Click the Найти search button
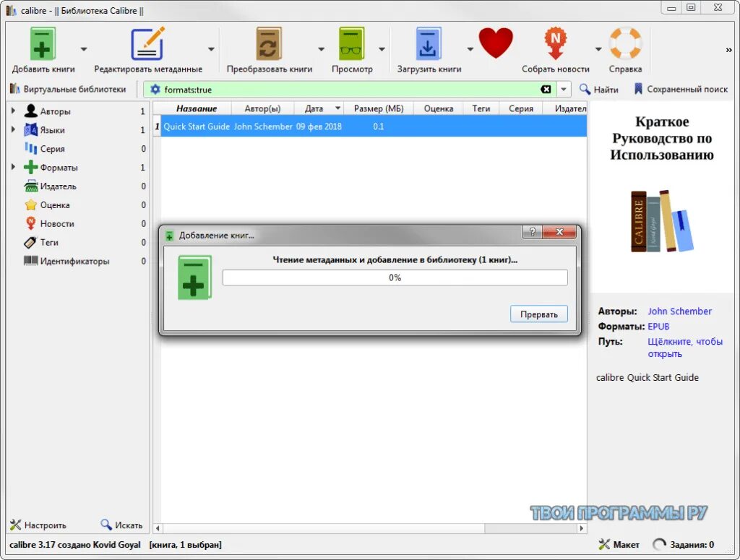This screenshot has width=740, height=560. (x=599, y=89)
